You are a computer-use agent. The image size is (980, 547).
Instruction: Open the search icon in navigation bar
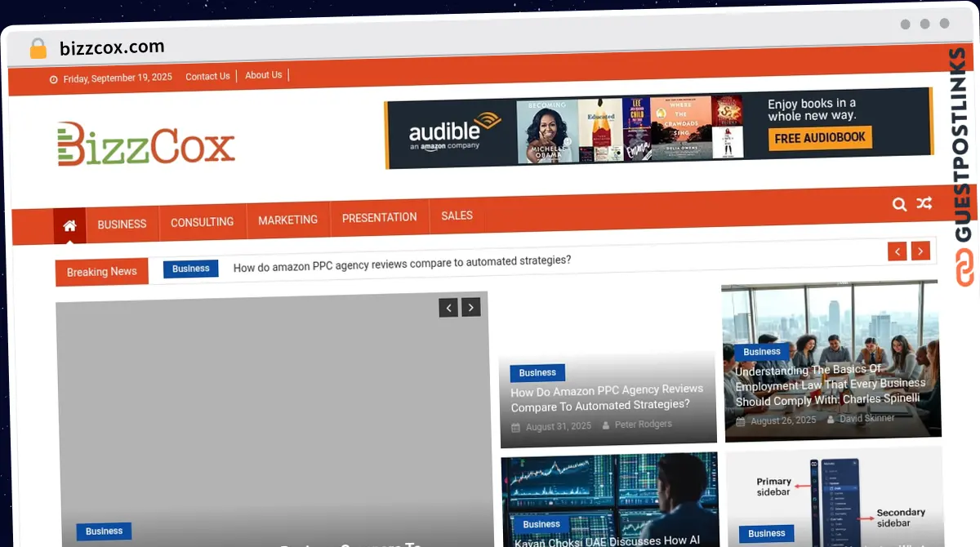pyautogui.click(x=899, y=204)
